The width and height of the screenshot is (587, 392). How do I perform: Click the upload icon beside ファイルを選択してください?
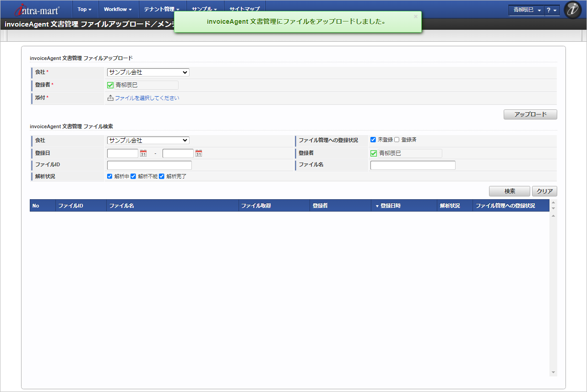coord(110,98)
